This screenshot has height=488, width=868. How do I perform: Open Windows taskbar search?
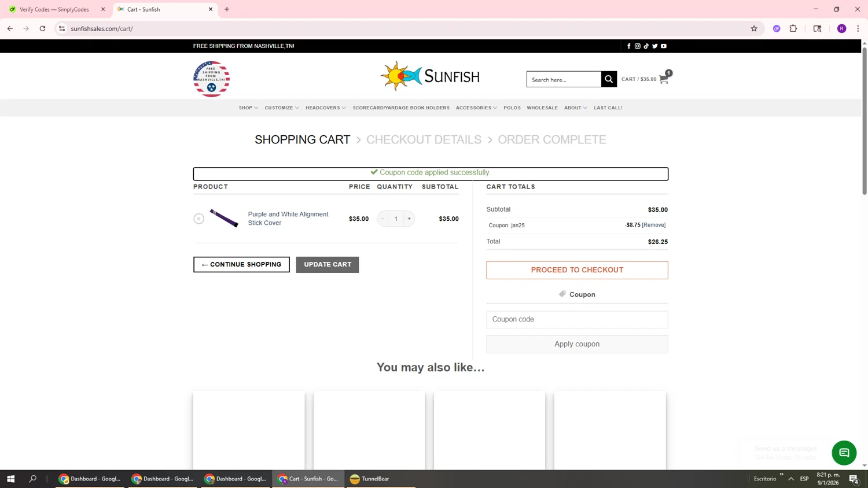[x=32, y=479]
